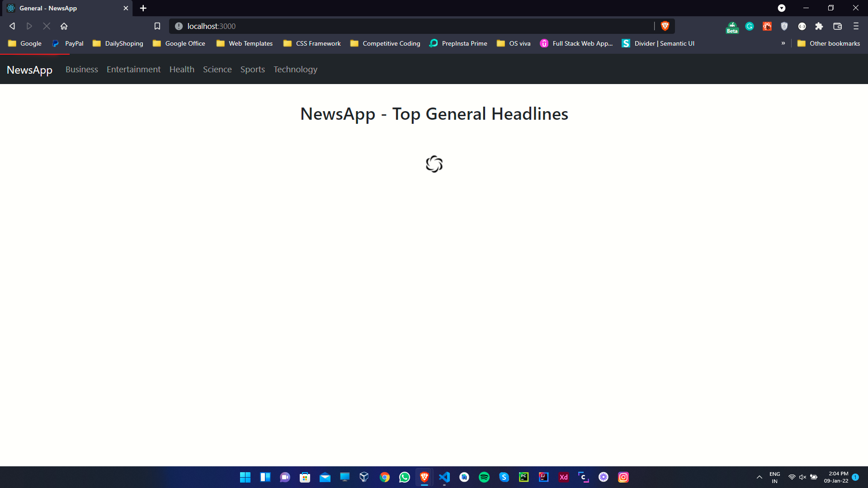Bookmark this page using the star icon
This screenshot has width=868, height=488.
[157, 26]
